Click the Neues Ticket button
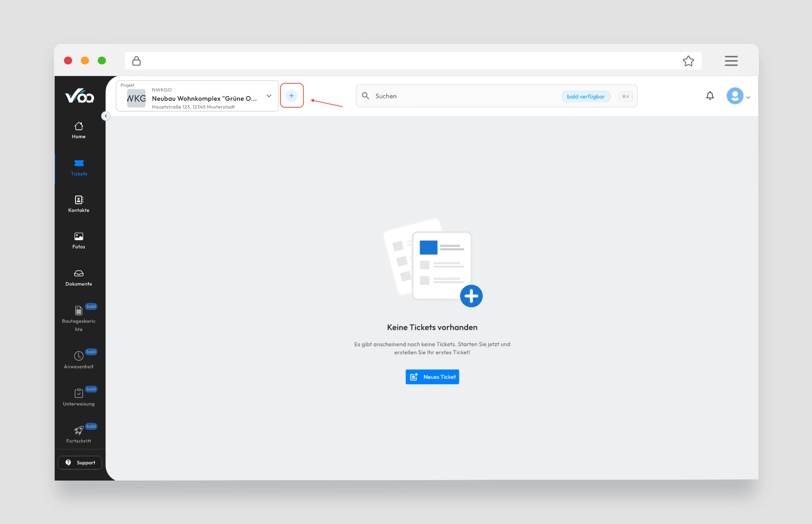812x524 pixels. click(x=432, y=377)
